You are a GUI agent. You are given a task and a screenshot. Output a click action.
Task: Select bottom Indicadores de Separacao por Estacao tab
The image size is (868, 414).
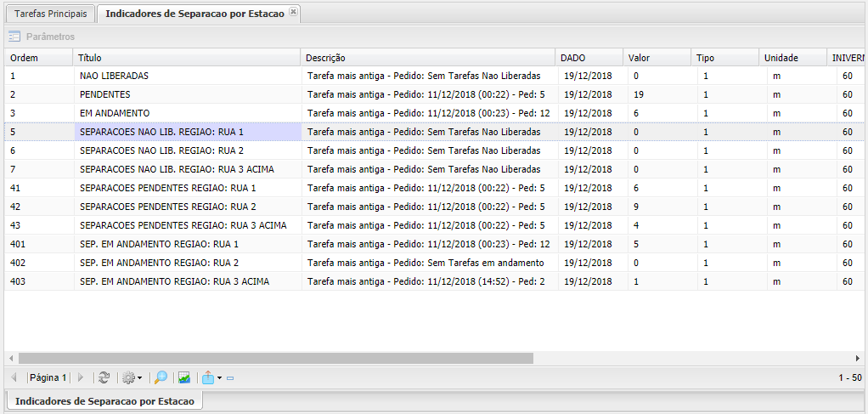104,400
